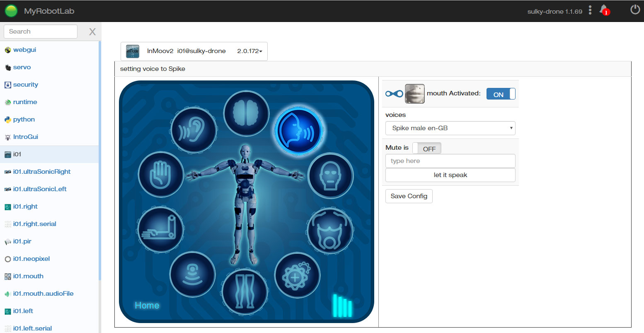
Task: Expand the 2.0.172 version dropdown caret
Action: point(261,51)
